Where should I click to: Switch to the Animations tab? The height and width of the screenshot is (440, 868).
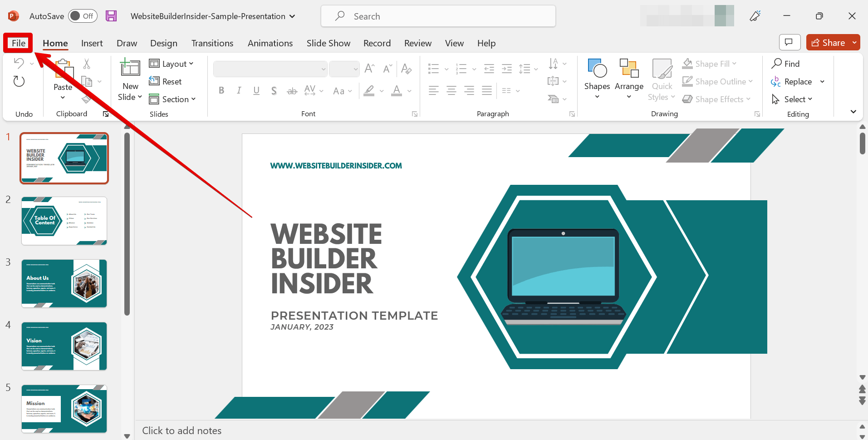[270, 43]
